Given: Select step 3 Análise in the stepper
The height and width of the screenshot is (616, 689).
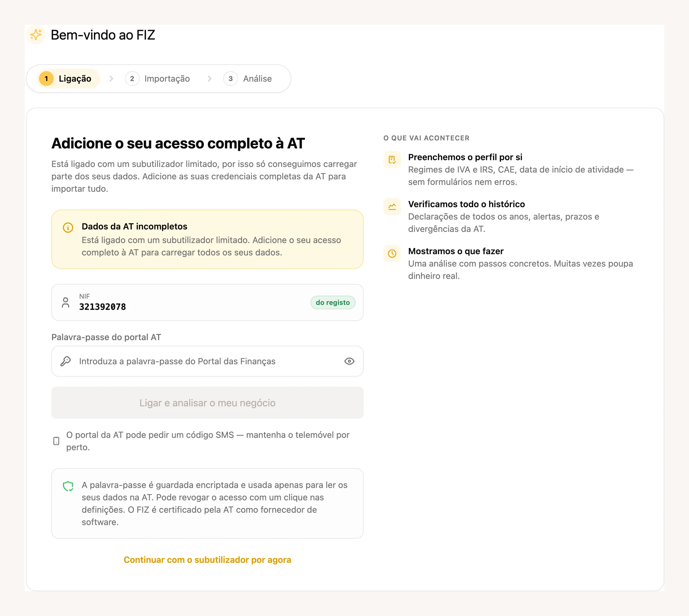Looking at the screenshot, I should [248, 79].
